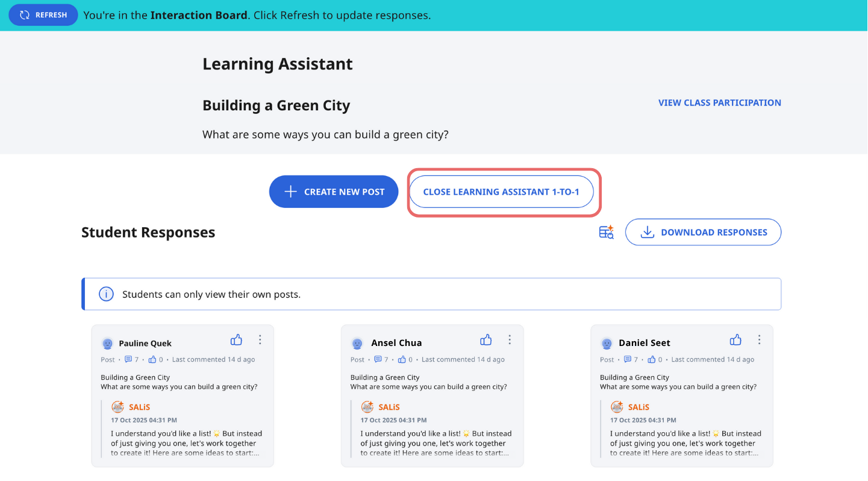This screenshot has width=868, height=481.
Task: Open SALiS reply in Pauline Quek's post
Action: 186,442
